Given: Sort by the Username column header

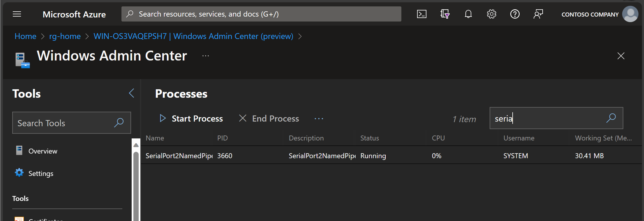Looking at the screenshot, I should click(x=519, y=138).
